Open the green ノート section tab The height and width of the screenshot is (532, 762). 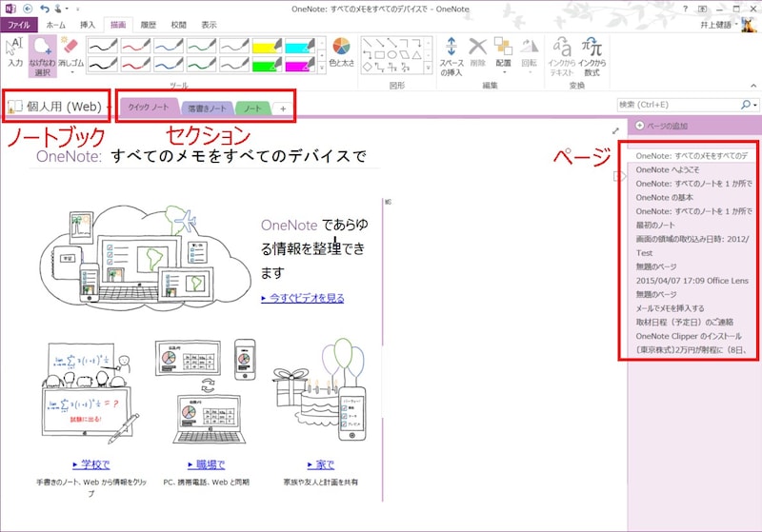pyautogui.click(x=252, y=108)
